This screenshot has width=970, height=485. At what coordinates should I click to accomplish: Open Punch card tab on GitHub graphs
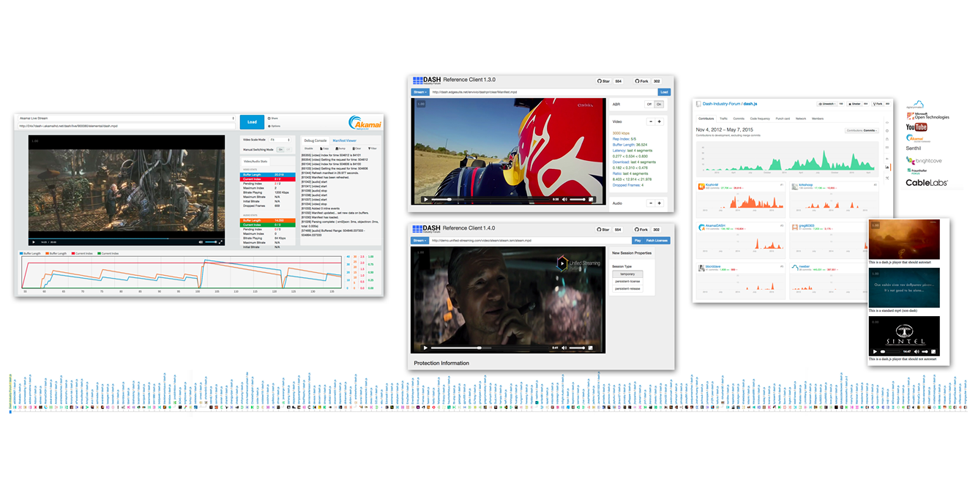pos(782,118)
